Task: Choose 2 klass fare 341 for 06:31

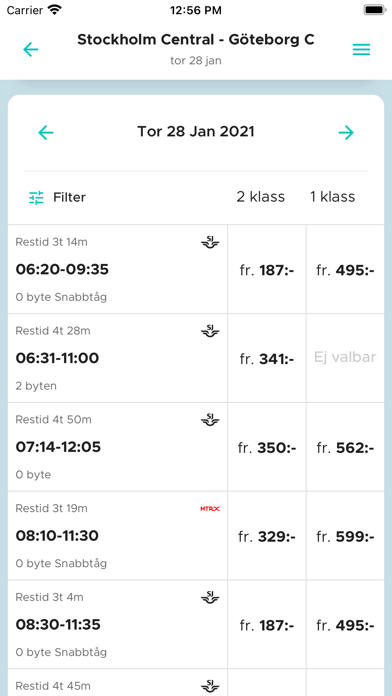Action: (267, 358)
